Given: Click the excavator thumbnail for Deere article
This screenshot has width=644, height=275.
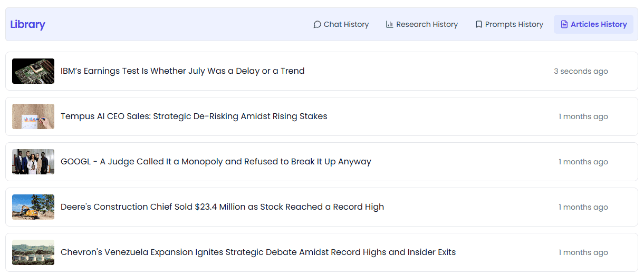Looking at the screenshot, I should (x=33, y=207).
